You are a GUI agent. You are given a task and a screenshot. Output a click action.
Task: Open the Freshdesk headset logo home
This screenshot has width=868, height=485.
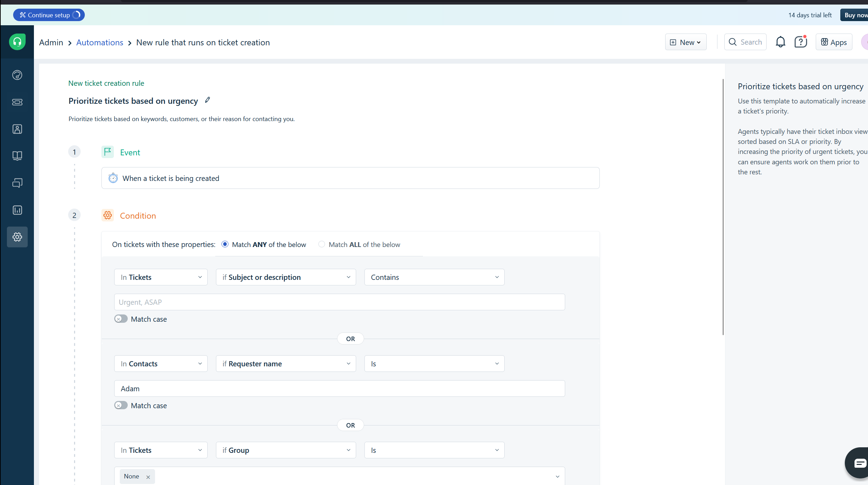pos(17,42)
